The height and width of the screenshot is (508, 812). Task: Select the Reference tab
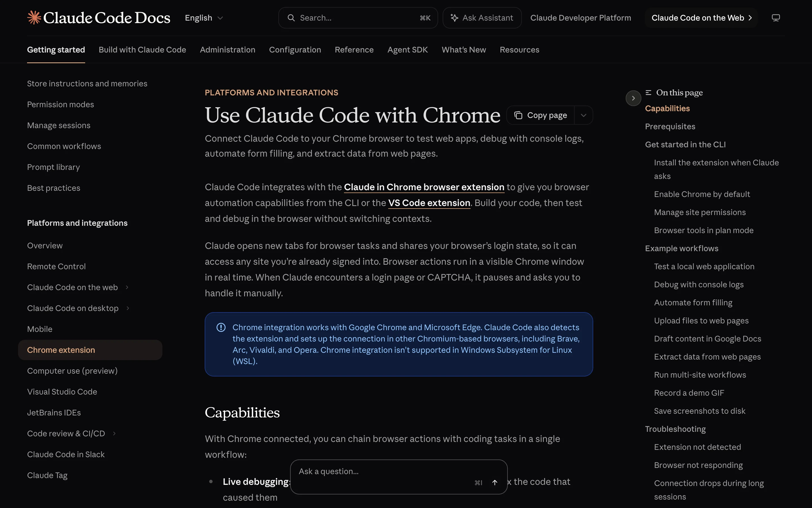tap(354, 50)
